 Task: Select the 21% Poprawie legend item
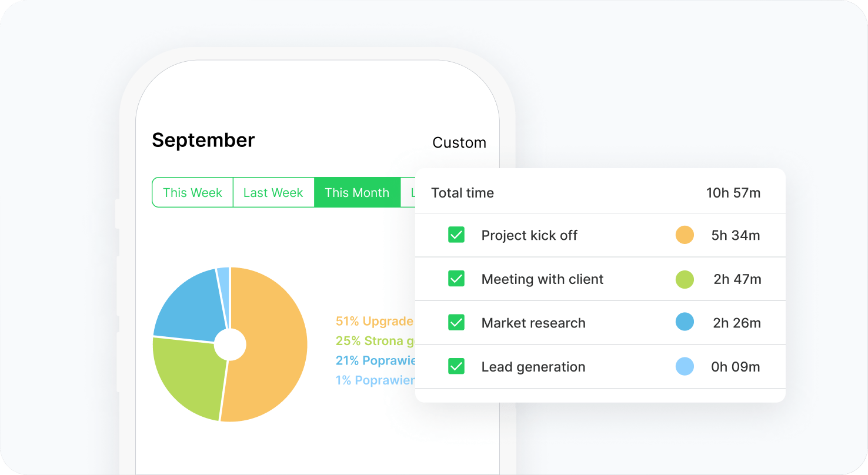pos(375,360)
